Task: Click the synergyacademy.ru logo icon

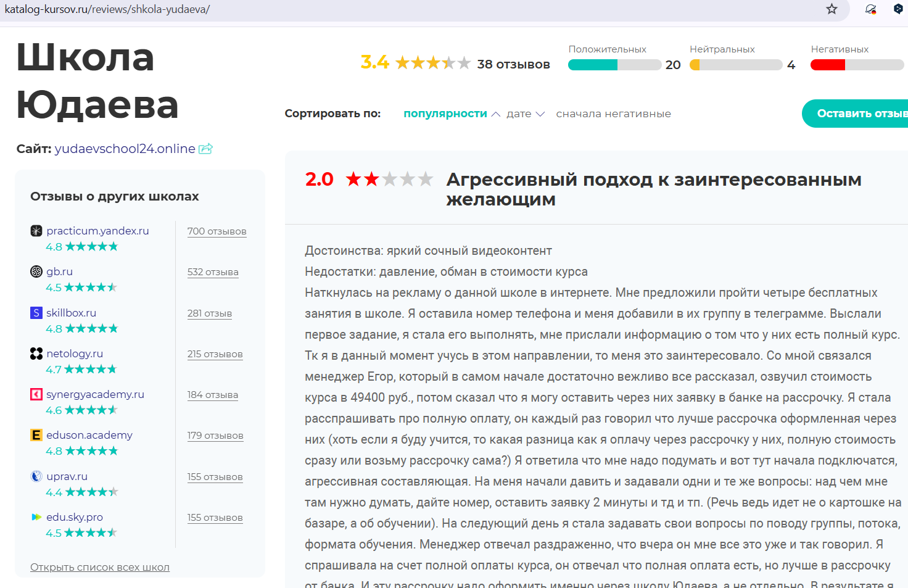Action: tap(36, 394)
